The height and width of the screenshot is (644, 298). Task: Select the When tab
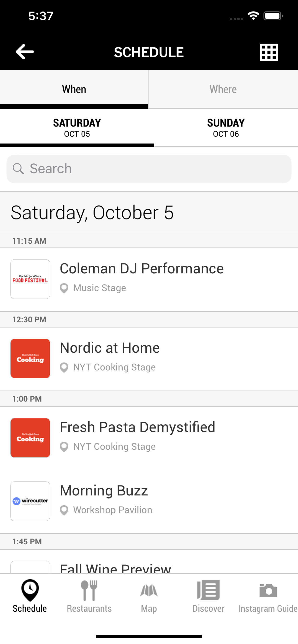pos(74,89)
